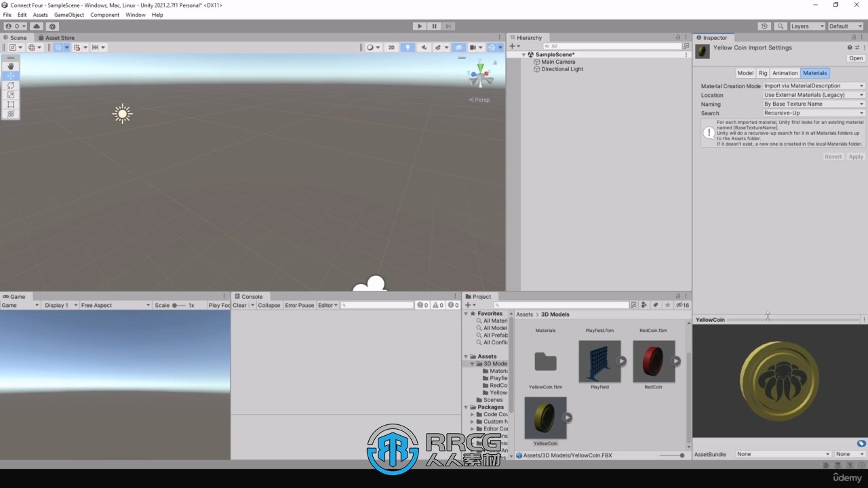
Task: Click the Revert button
Action: point(833,157)
